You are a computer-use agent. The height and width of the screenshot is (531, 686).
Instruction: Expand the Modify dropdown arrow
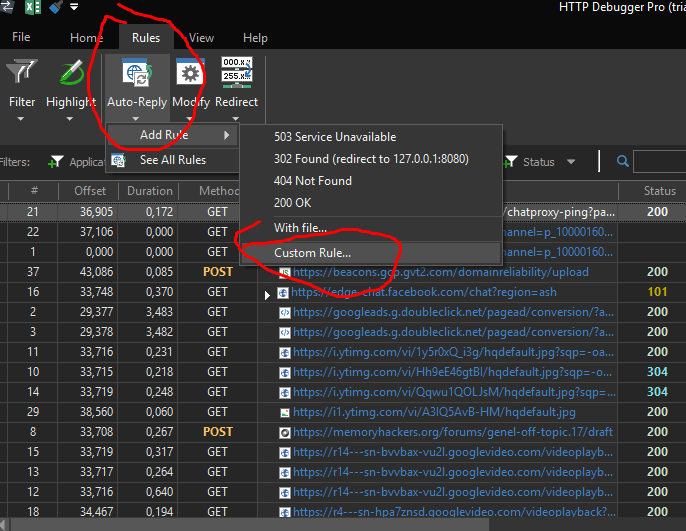pos(189,119)
